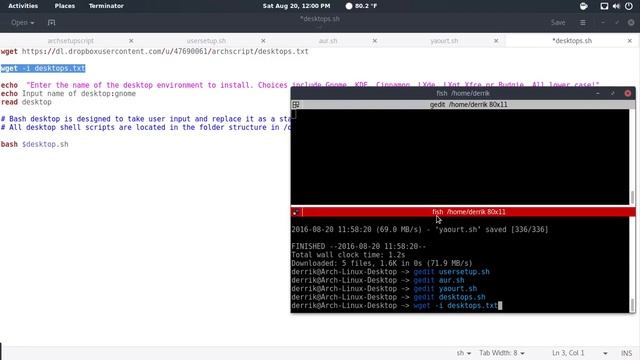Open the Ln 3, Col 1 position dropdown
Viewport: 640px width, 360px height.
580,353
